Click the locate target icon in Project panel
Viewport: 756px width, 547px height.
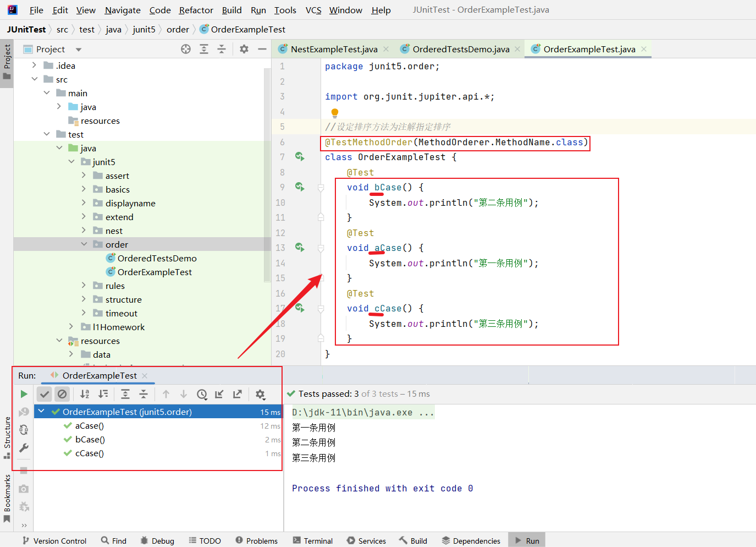tap(186, 49)
